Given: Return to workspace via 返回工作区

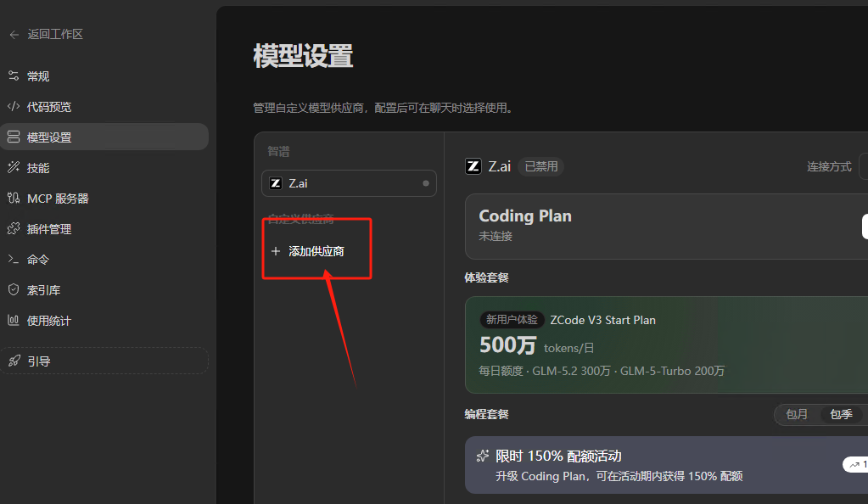Looking at the screenshot, I should [x=47, y=34].
